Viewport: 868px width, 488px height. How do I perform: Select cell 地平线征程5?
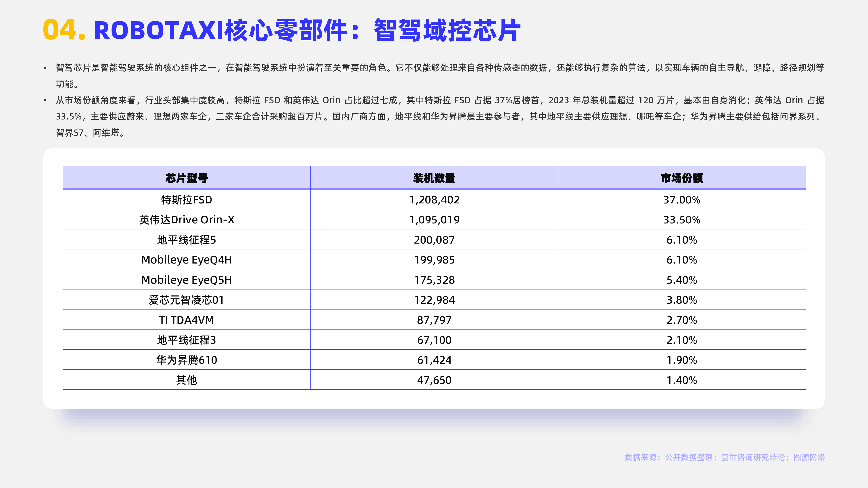(x=186, y=240)
